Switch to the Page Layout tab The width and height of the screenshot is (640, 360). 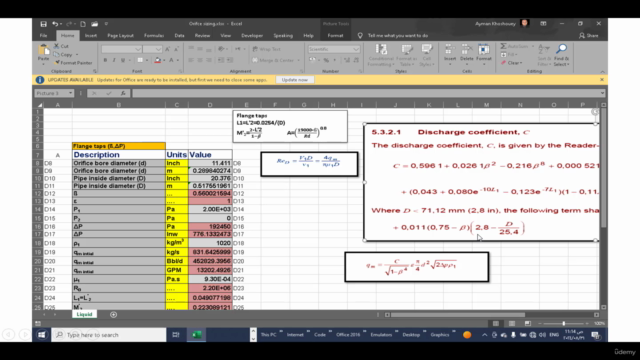point(120,36)
